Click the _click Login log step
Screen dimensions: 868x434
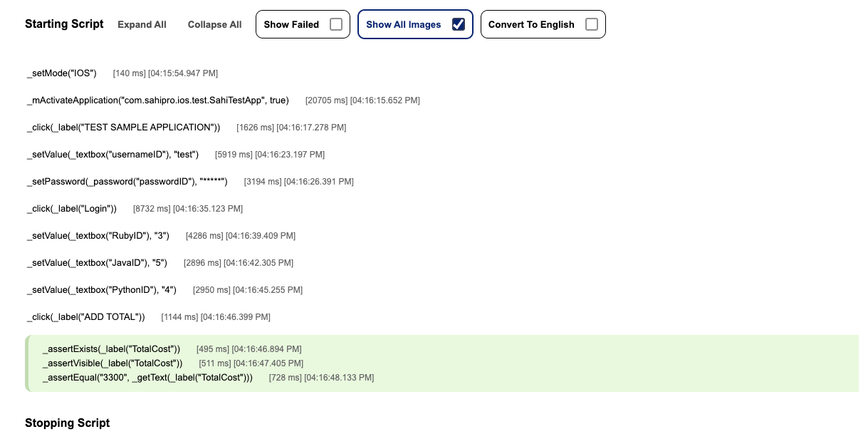(71, 209)
